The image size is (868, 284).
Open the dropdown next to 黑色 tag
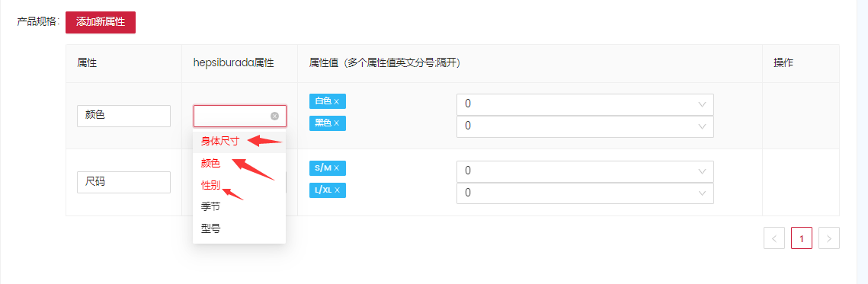pos(585,126)
